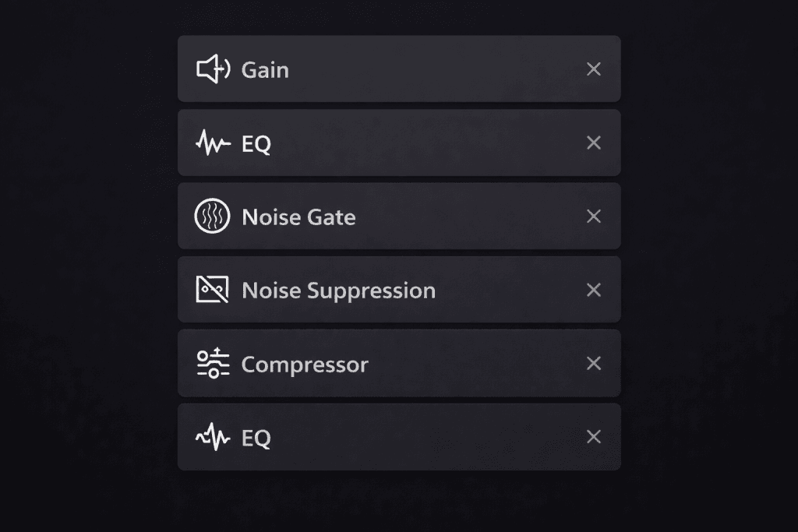Remove the Gain filter

click(594, 69)
